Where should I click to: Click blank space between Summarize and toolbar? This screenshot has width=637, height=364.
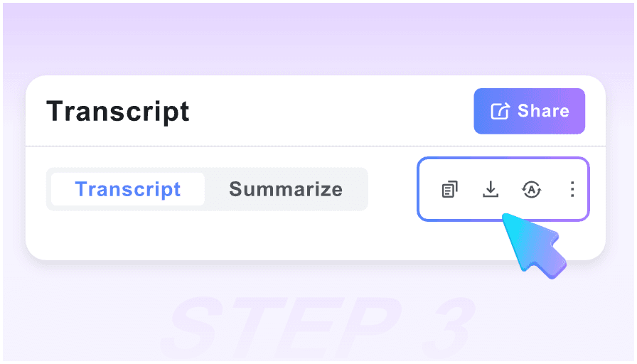pos(392,189)
